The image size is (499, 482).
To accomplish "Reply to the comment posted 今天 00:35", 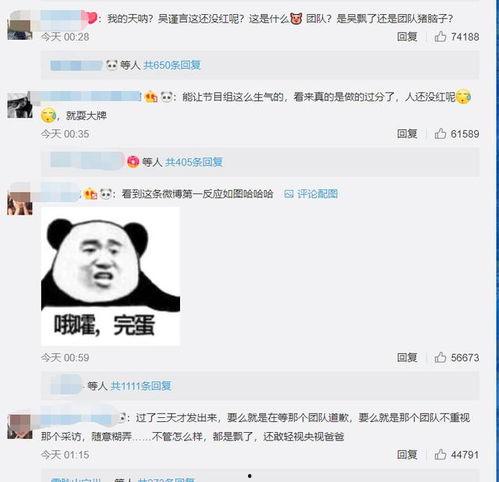I will tap(407, 134).
